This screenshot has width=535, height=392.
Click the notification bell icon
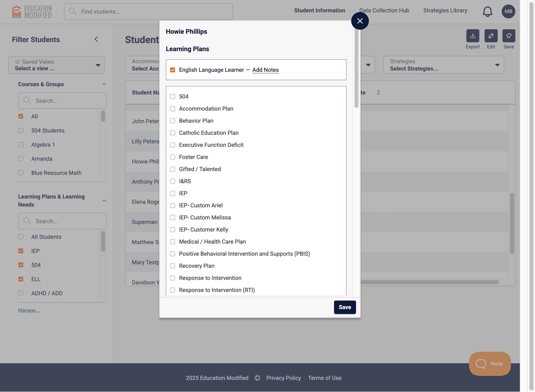[x=487, y=12]
